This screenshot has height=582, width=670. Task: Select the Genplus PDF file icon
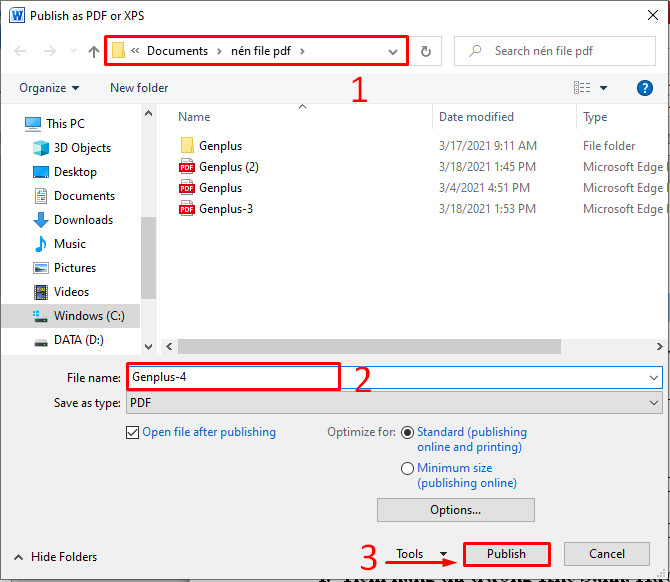[187, 188]
